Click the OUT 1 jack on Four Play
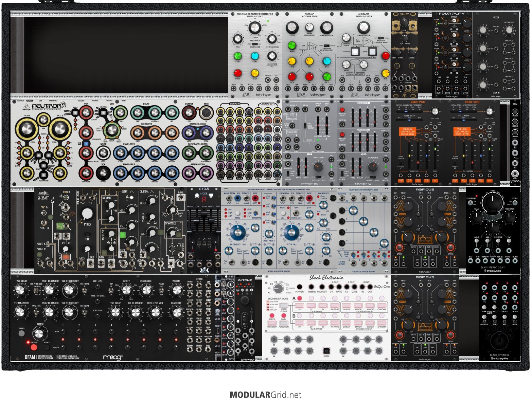The image size is (532, 402). pyautogui.click(x=439, y=89)
